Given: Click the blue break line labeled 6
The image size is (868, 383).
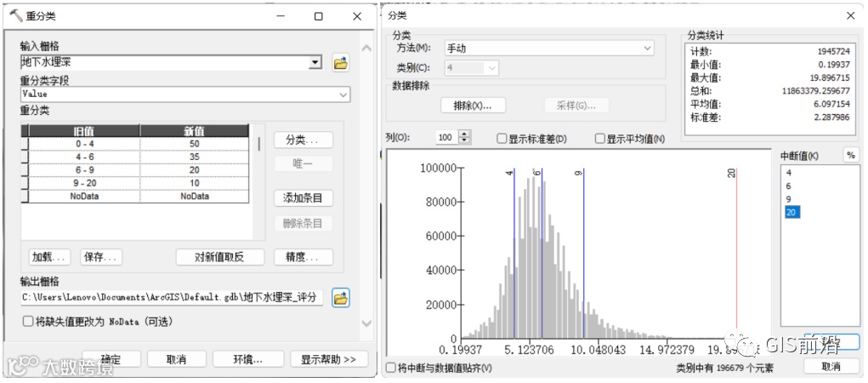Looking at the screenshot, I should click(542, 254).
